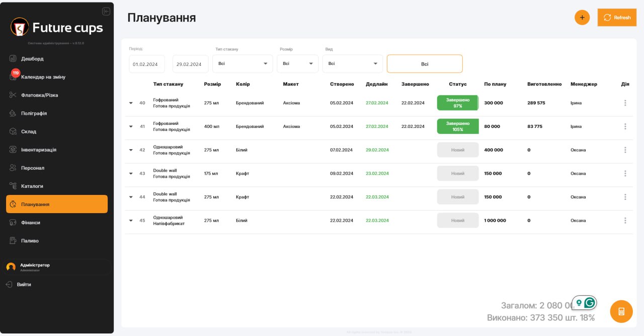This screenshot has height=336, width=644.
Task: Click the Адміністратор avatar icon
Action: click(11, 267)
